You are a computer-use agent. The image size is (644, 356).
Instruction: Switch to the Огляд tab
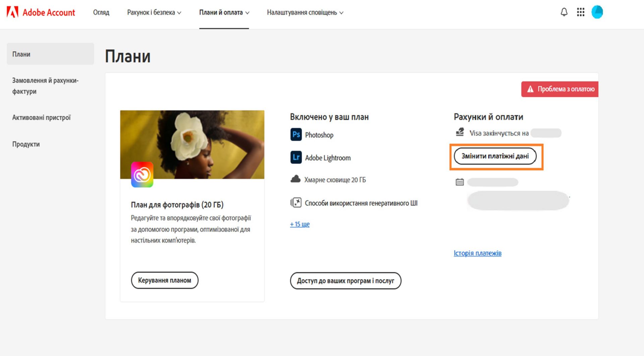101,12
